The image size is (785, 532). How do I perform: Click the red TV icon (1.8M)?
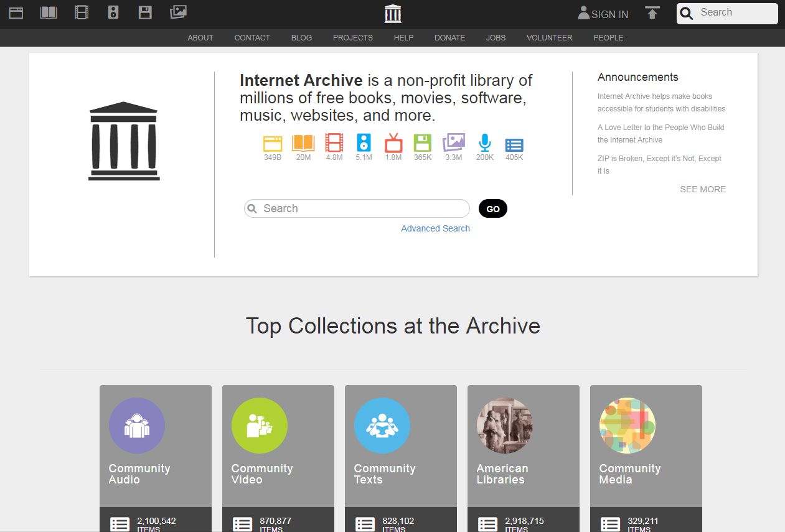tap(393, 143)
